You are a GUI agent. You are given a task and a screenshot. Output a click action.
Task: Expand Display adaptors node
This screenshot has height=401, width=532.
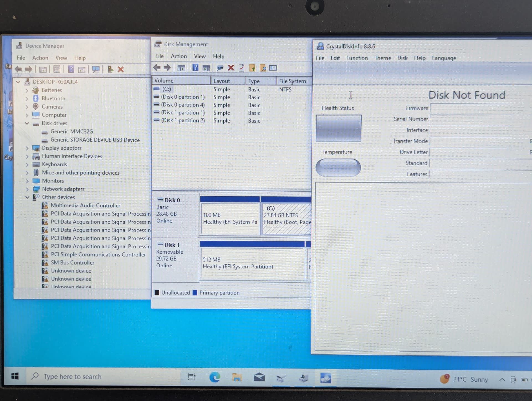click(27, 148)
